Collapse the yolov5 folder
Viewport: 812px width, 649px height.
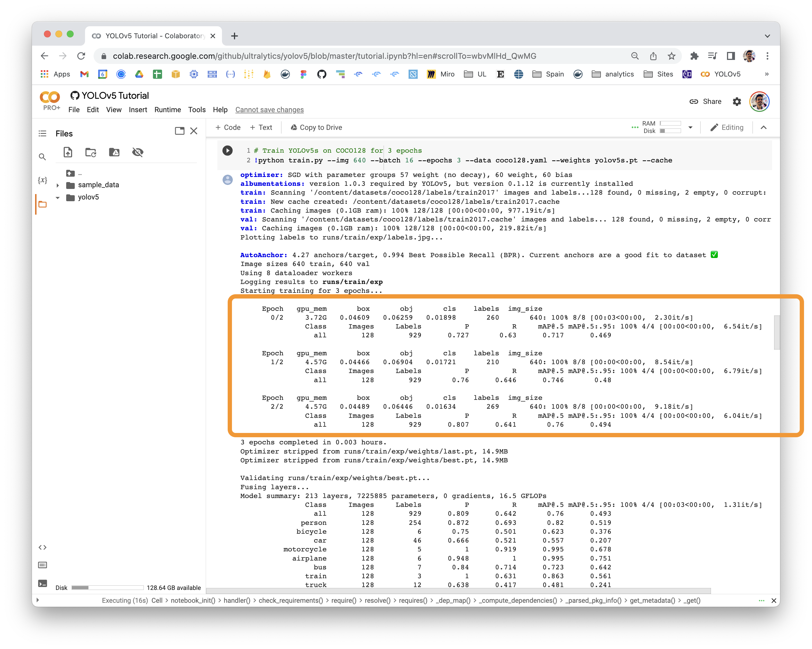click(x=58, y=197)
